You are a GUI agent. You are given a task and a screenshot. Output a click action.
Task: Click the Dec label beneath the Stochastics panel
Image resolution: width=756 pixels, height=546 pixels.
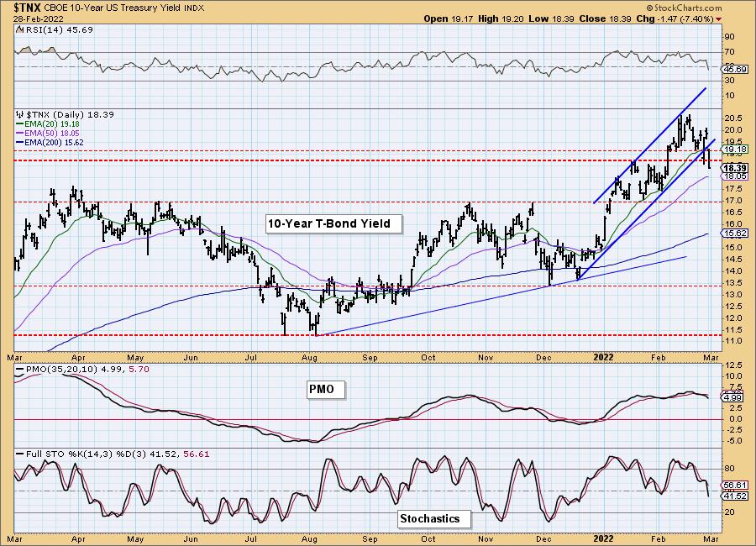click(x=543, y=538)
